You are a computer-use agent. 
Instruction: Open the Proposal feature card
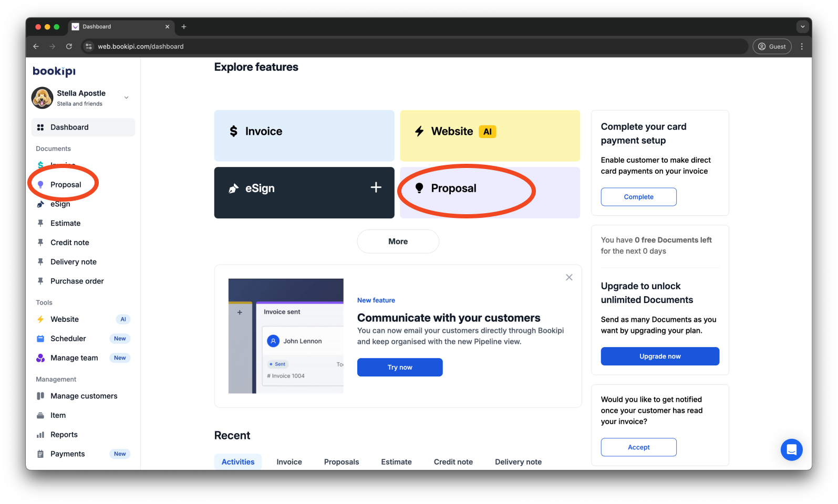coord(490,193)
